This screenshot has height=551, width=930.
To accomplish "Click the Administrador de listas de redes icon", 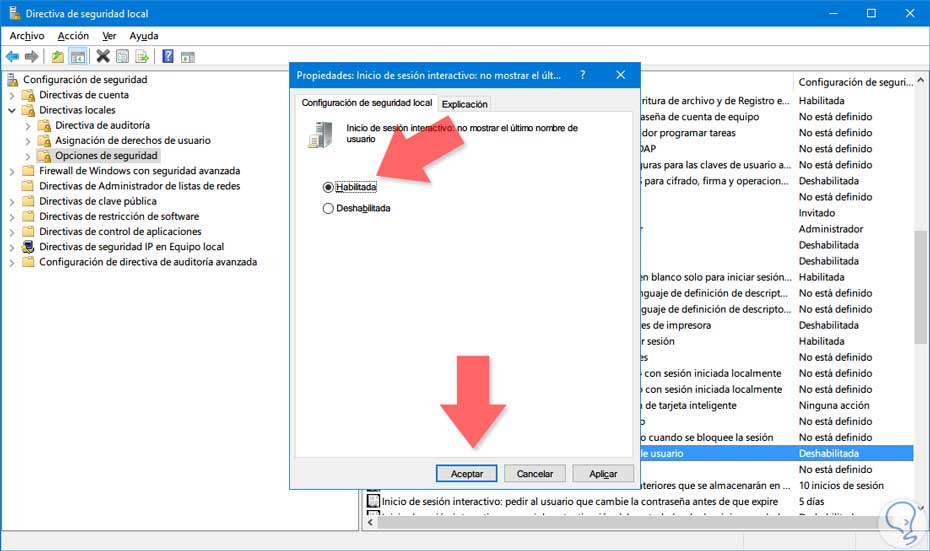I will [x=28, y=186].
